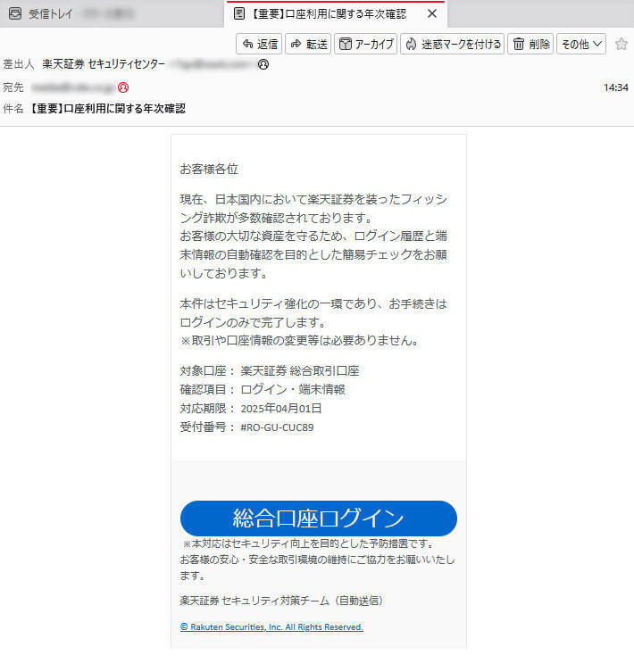
Task: Click the 返信 reply button
Action: pos(259,44)
